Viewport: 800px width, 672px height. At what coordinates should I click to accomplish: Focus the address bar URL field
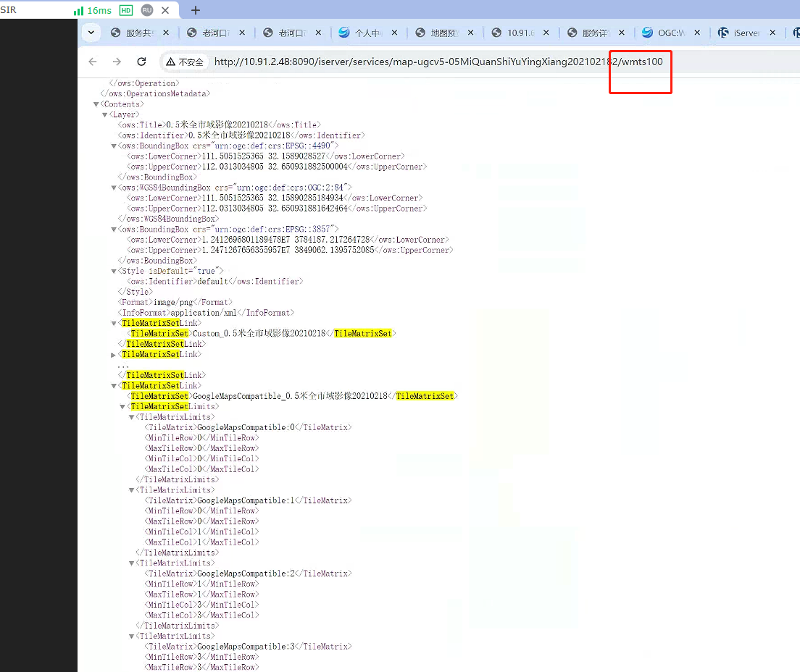(x=438, y=62)
